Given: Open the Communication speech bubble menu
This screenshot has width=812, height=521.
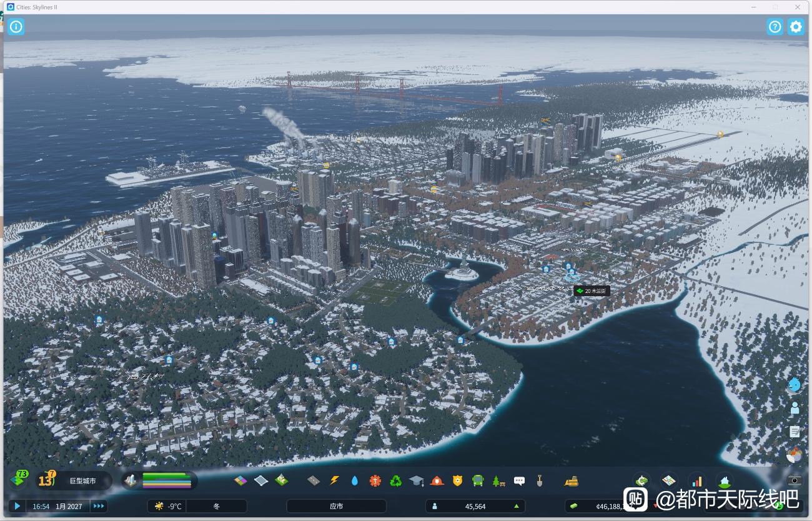Looking at the screenshot, I should [519, 480].
